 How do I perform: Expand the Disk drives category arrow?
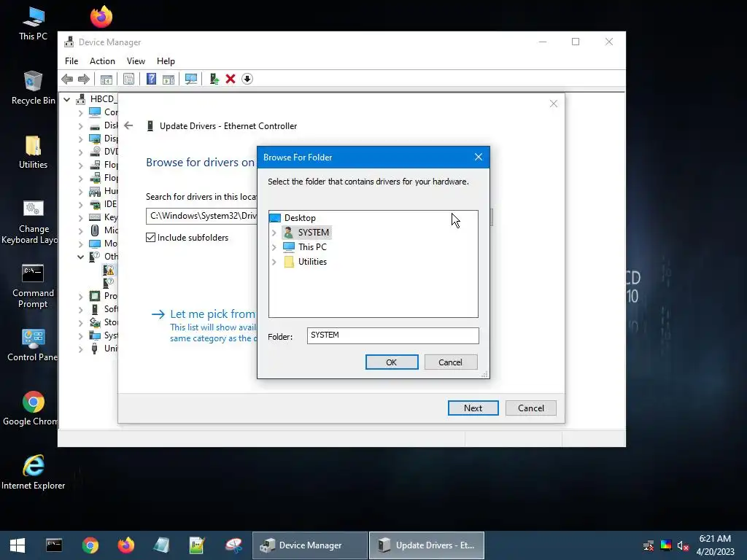coord(80,125)
